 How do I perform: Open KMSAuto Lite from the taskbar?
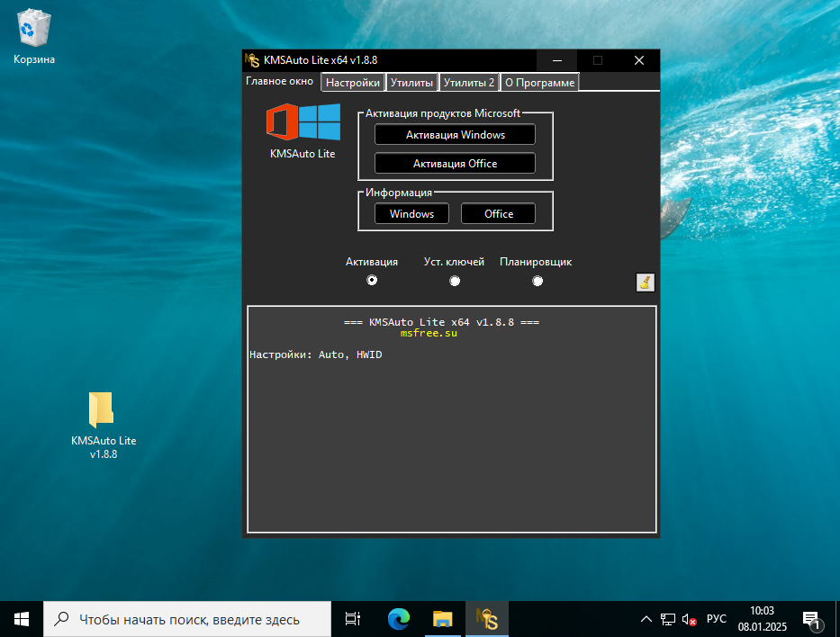(x=487, y=619)
